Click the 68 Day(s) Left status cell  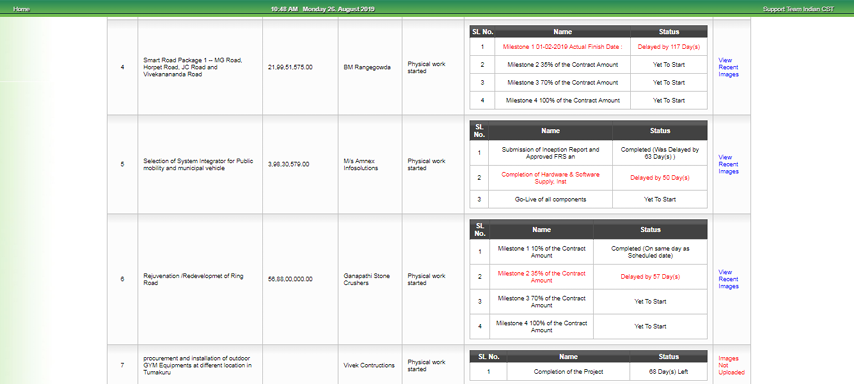point(668,372)
